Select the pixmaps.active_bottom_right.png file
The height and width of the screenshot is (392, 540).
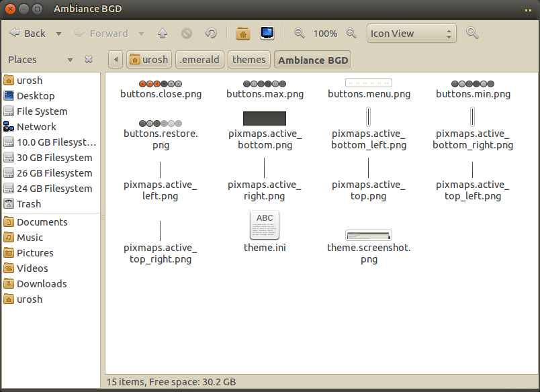473,129
